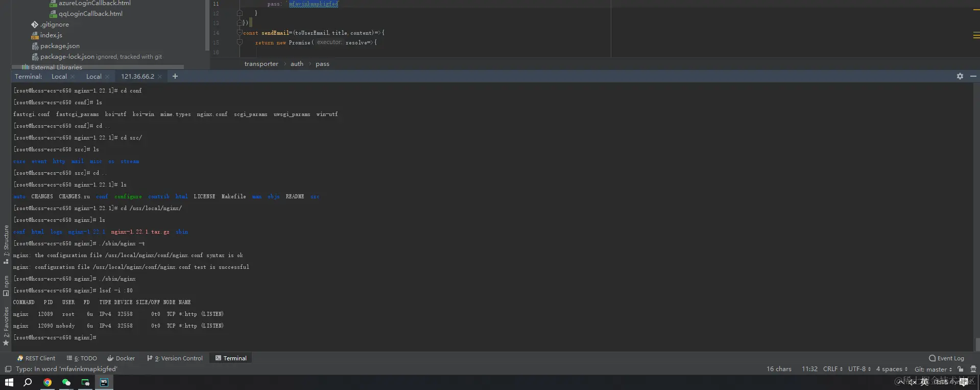This screenshot has width=980, height=390.
Task: Switch to second Local terminal tab
Action: (93, 77)
